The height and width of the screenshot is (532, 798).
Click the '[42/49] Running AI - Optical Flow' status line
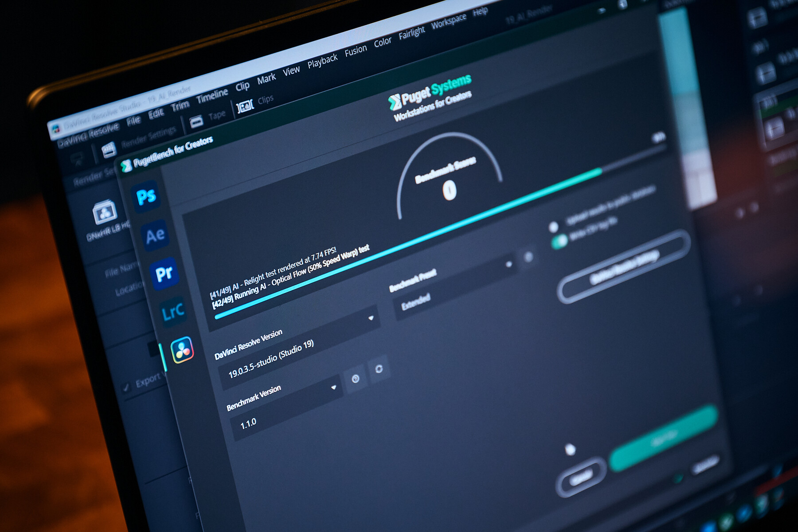290,277
